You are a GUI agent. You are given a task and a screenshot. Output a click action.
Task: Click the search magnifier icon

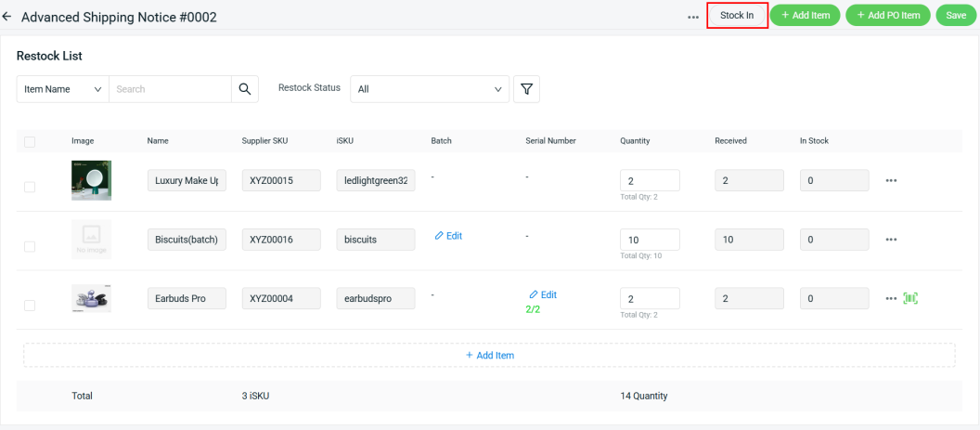tap(245, 89)
